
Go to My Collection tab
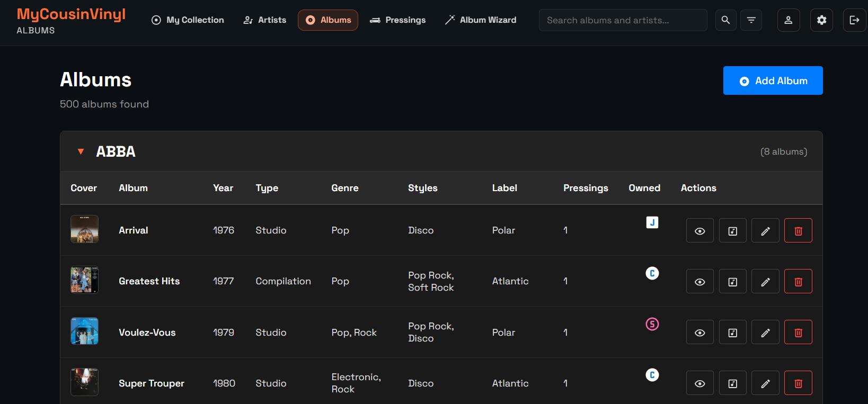coord(188,20)
